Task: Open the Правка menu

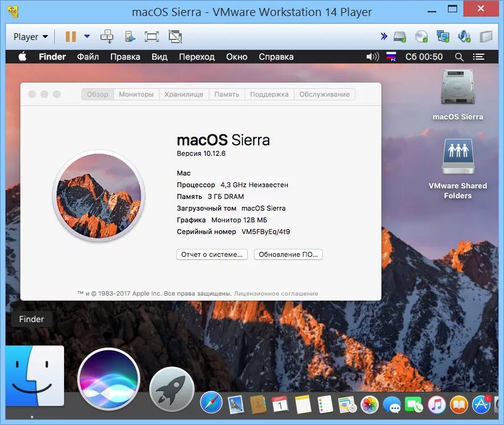Action: [x=125, y=57]
